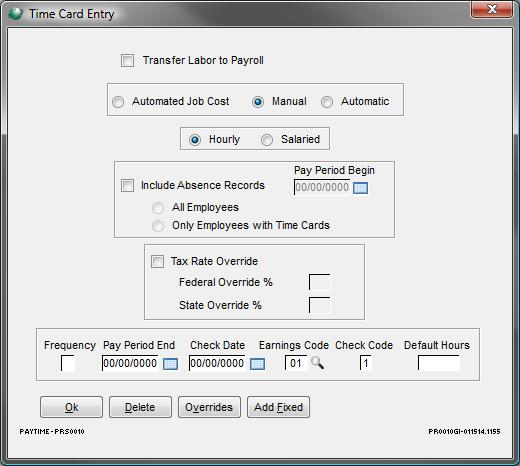Viewport: 520px width, 466px height.
Task: Open calendar picker for Check Date
Action: 257,364
